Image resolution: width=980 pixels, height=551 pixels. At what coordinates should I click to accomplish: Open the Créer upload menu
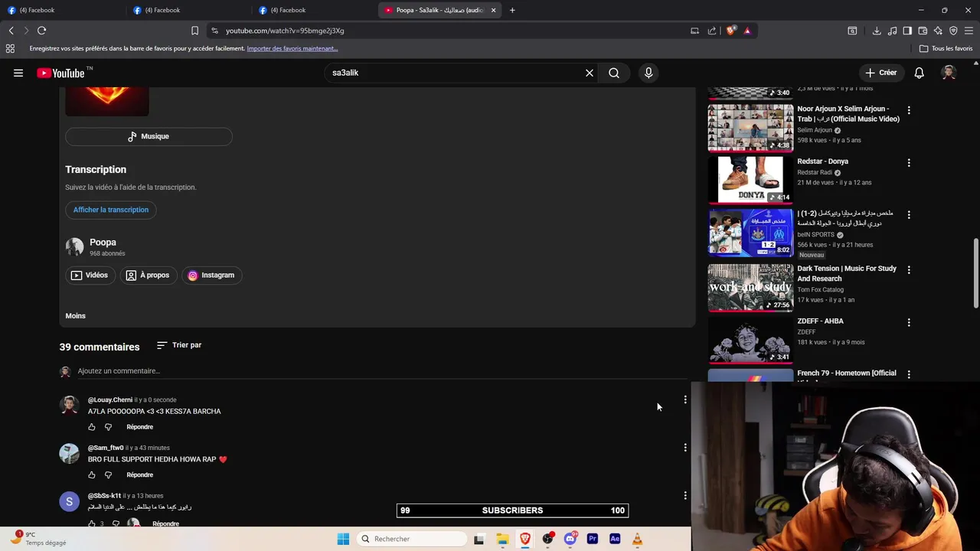pyautogui.click(x=880, y=73)
